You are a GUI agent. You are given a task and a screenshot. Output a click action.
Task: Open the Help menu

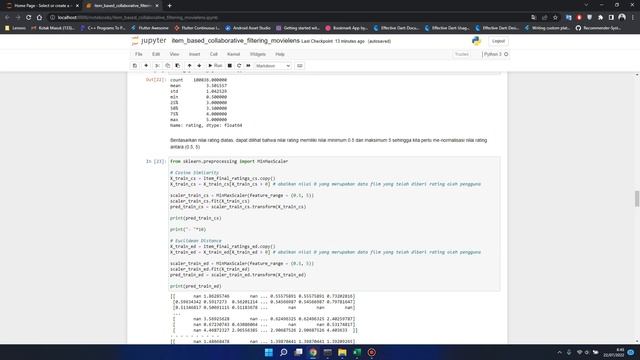pos(280,54)
